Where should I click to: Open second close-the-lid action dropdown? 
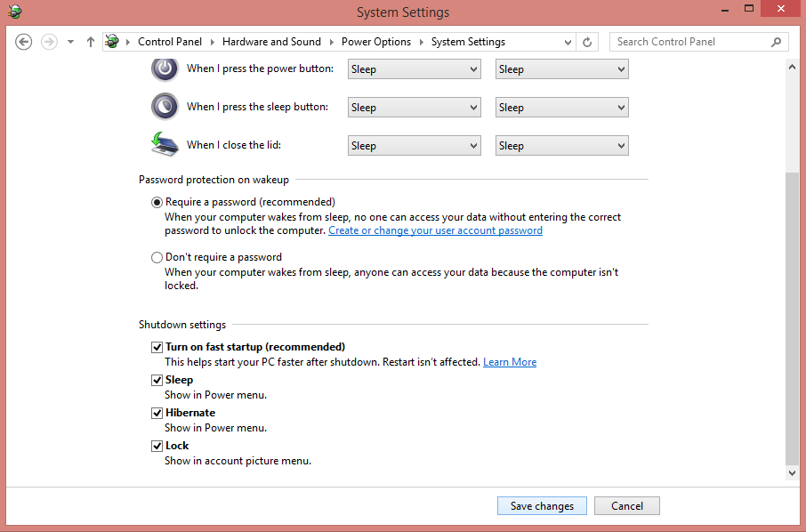(x=562, y=146)
